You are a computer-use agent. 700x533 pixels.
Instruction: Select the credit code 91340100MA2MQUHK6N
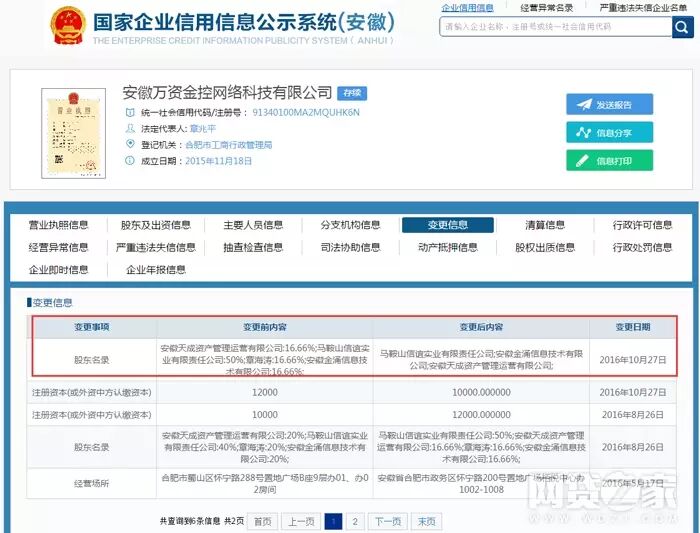(306, 112)
